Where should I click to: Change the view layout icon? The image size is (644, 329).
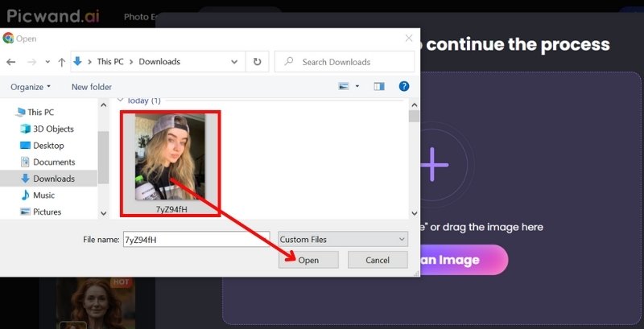point(344,86)
